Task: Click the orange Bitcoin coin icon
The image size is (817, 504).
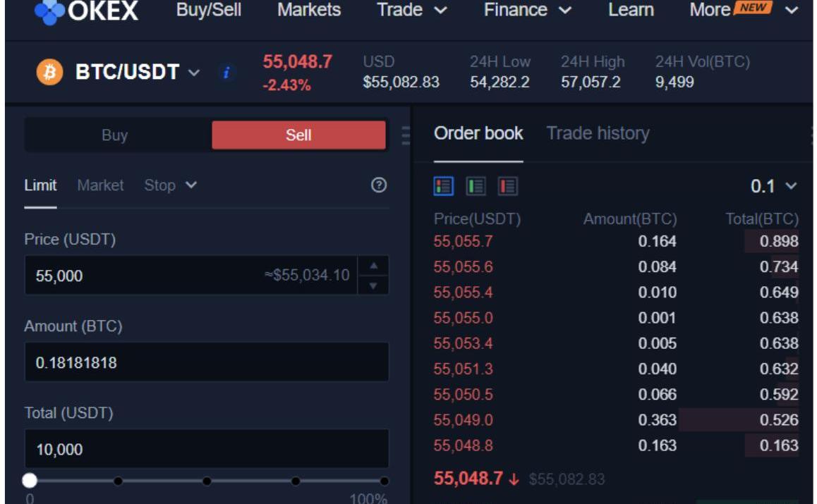Action: click(x=49, y=72)
